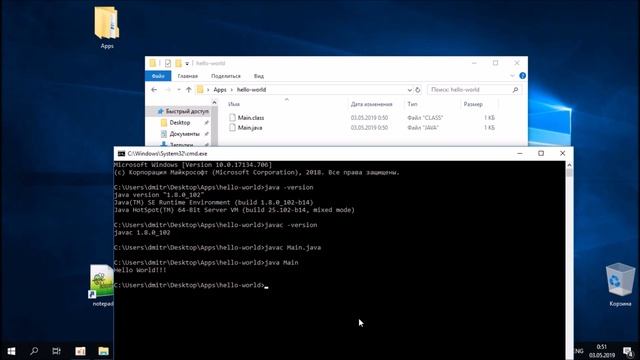The width and height of the screenshot is (640, 360).
Task: Minimize the cmd.exe window
Action: [x=520, y=153]
